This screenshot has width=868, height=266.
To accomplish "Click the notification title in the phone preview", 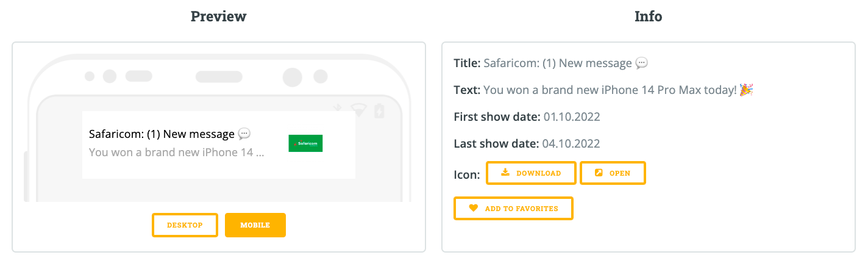I will [x=162, y=134].
